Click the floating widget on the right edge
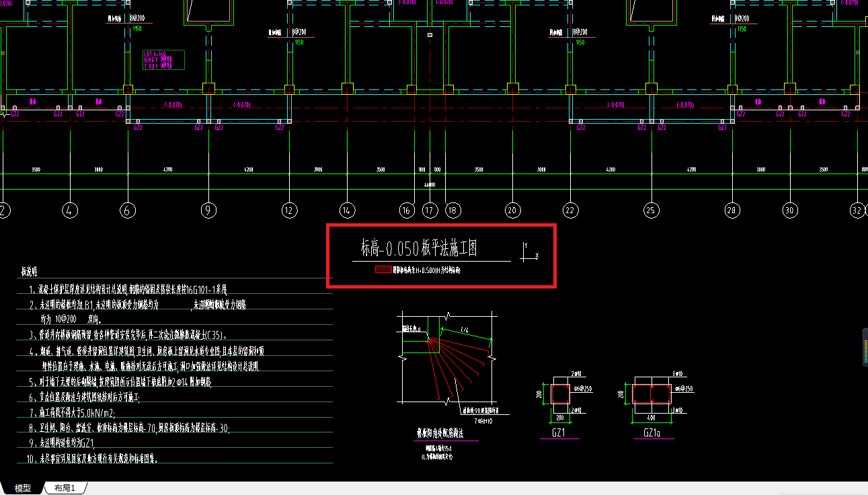The height and width of the screenshot is (495, 868). (x=865, y=347)
